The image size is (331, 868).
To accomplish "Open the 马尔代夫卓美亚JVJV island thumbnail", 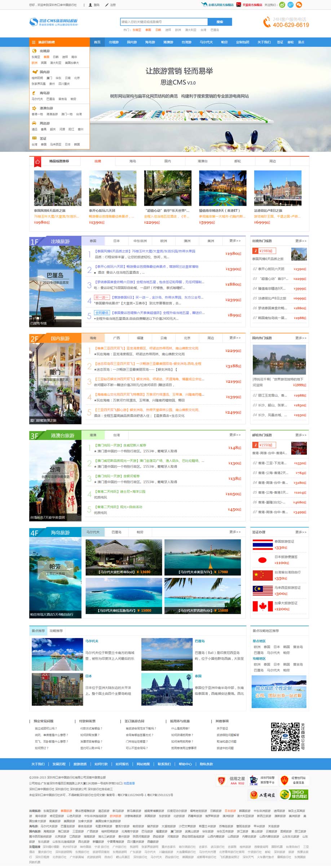I will pyautogui.click(x=203, y=557).
